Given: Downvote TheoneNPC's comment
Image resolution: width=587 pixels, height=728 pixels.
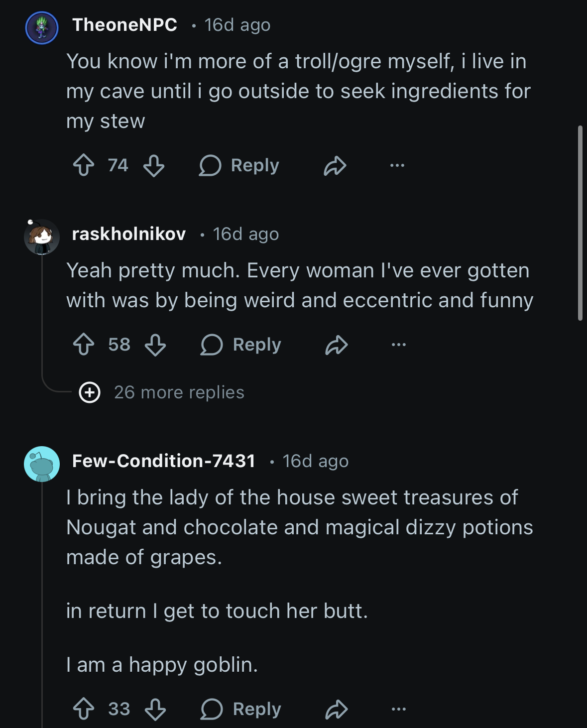Looking at the screenshot, I should pos(154,165).
